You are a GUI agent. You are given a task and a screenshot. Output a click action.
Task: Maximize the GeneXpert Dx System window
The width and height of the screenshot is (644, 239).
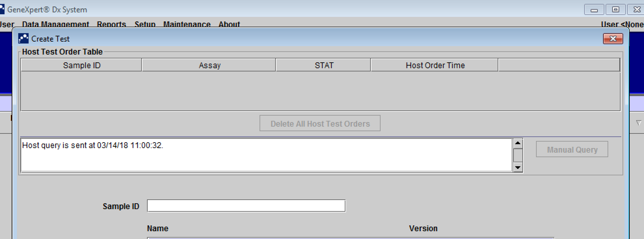click(615, 10)
